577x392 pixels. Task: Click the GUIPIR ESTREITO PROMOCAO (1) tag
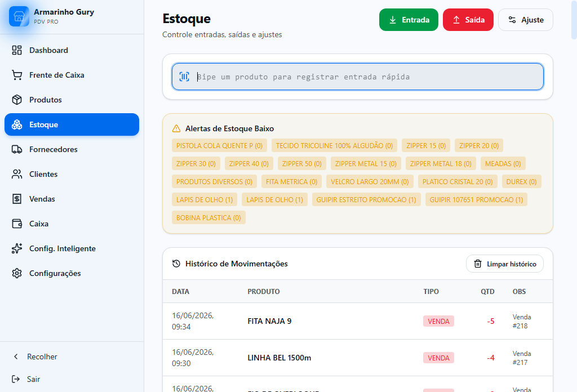pyautogui.click(x=366, y=200)
